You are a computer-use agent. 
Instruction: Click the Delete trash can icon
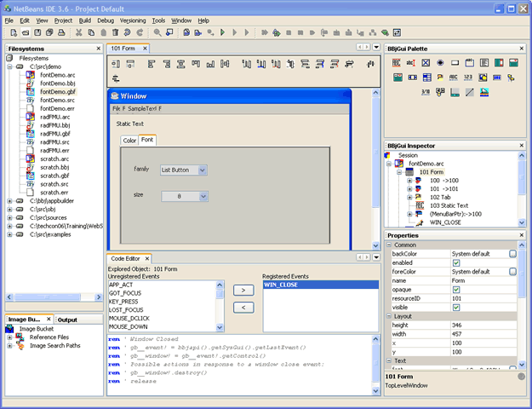[116, 32]
